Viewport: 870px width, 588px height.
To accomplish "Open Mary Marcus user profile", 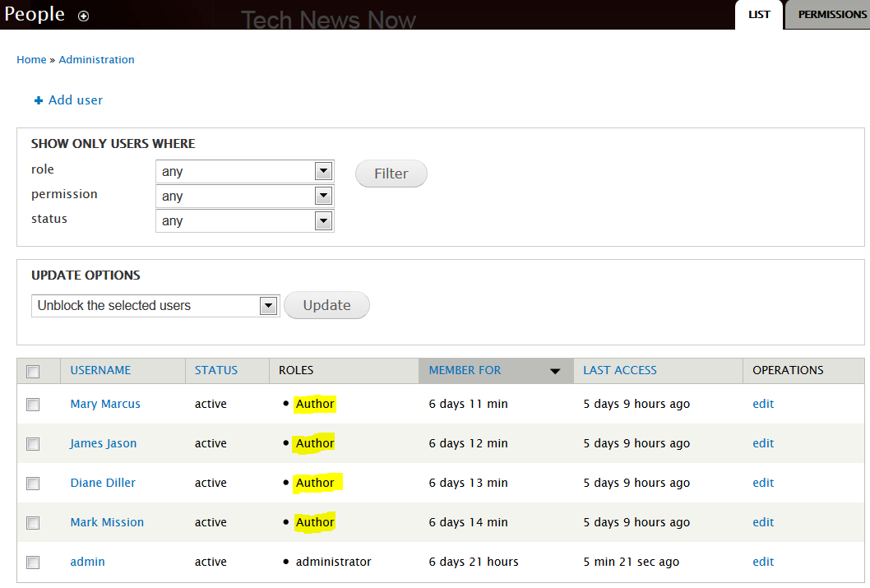I will (105, 404).
